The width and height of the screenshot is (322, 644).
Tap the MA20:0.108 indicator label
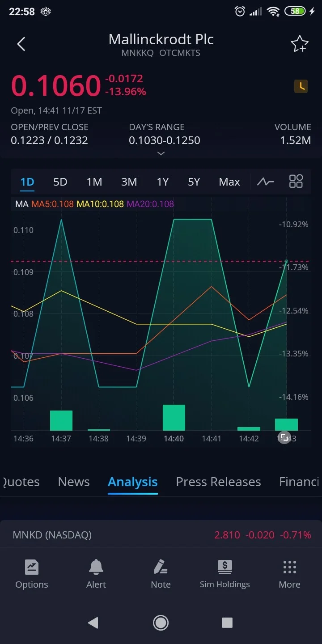point(150,204)
